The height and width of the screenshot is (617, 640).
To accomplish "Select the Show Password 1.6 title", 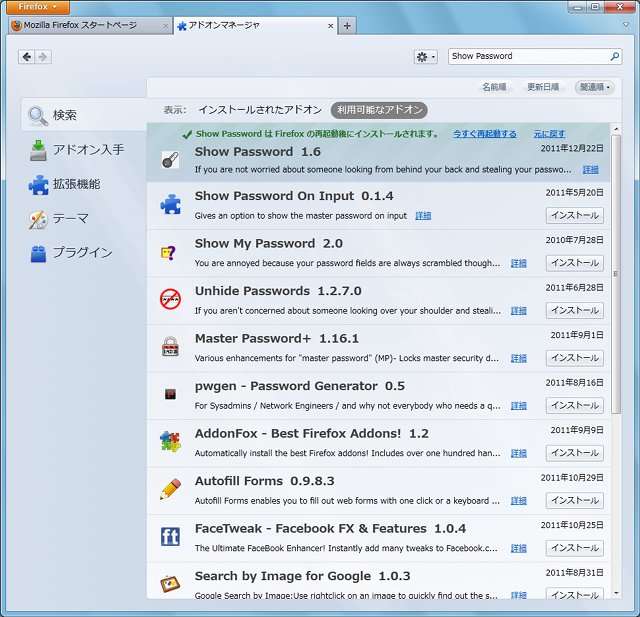I will click(x=258, y=152).
